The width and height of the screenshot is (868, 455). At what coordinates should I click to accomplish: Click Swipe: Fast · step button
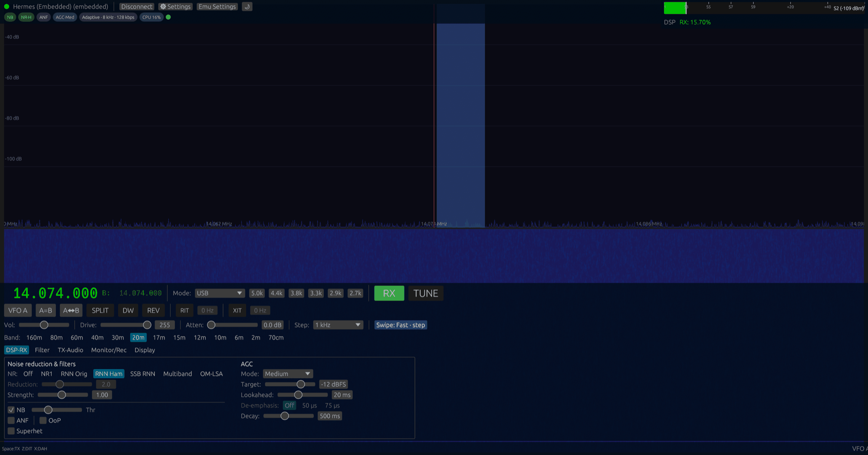click(x=401, y=325)
